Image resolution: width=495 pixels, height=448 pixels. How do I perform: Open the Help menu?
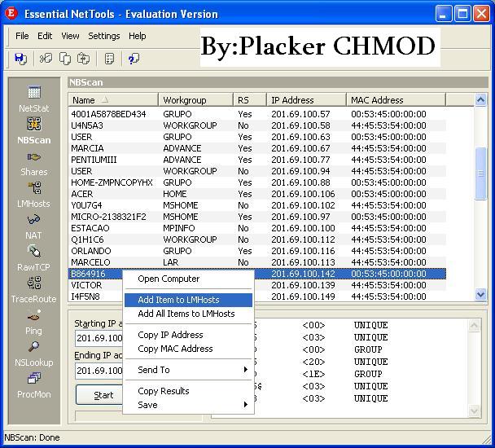137,36
